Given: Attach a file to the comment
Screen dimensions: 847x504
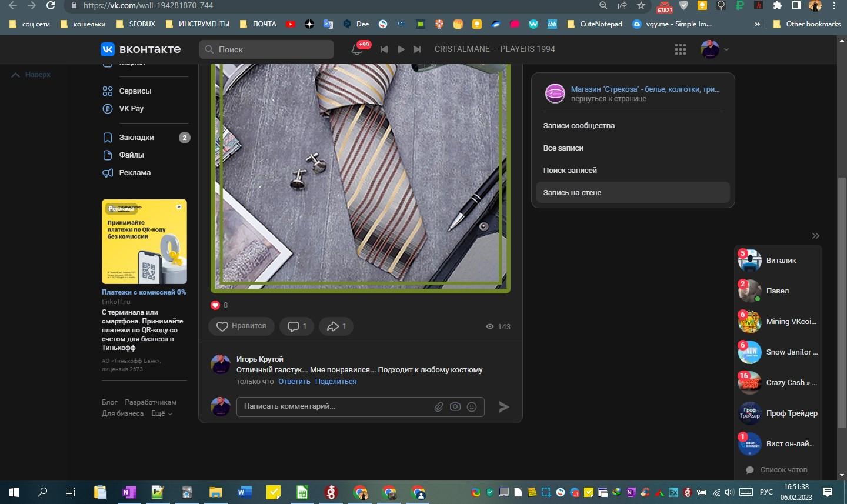Looking at the screenshot, I should [x=439, y=407].
